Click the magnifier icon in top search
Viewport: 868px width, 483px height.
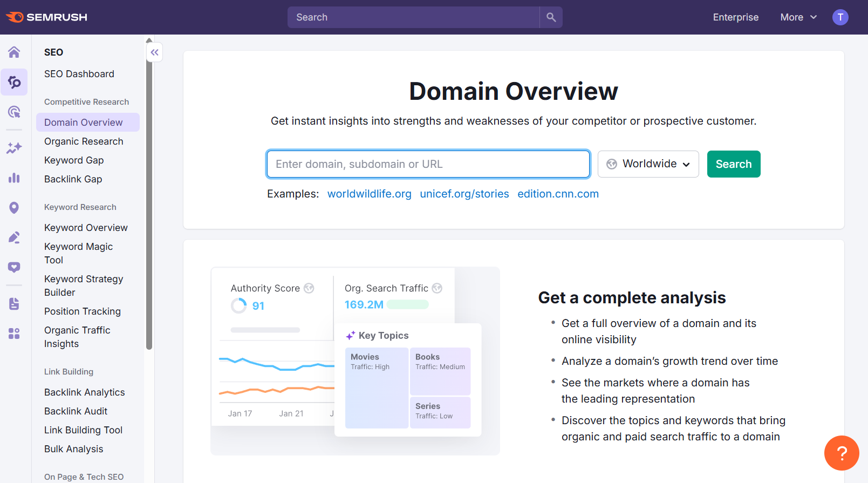coord(551,17)
